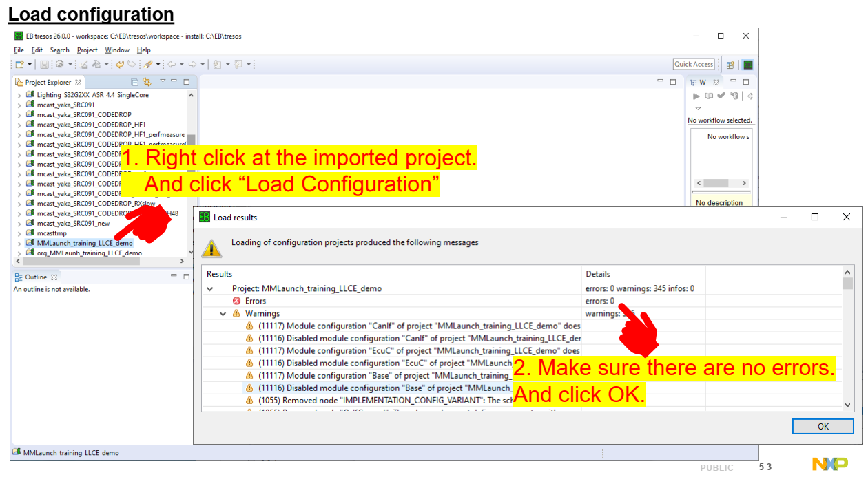The height and width of the screenshot is (477, 868).
Task: Open the Window menu
Action: tap(116, 50)
